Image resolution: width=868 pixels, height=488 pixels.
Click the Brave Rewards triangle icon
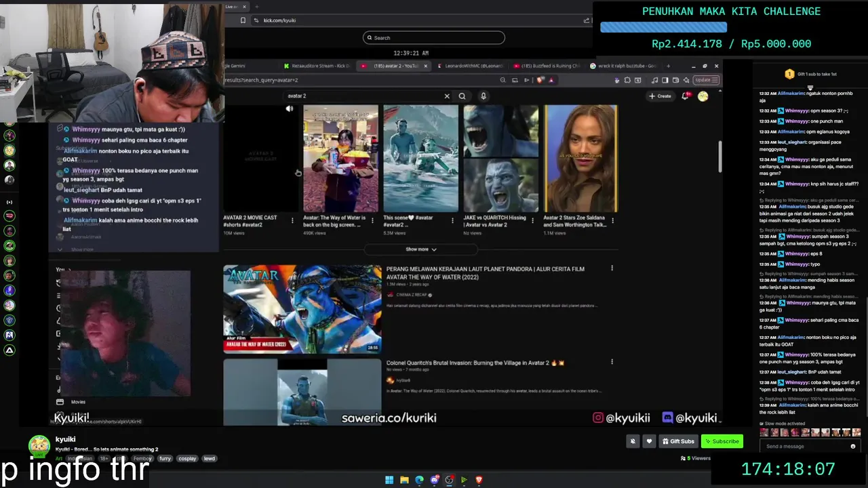[x=551, y=80]
